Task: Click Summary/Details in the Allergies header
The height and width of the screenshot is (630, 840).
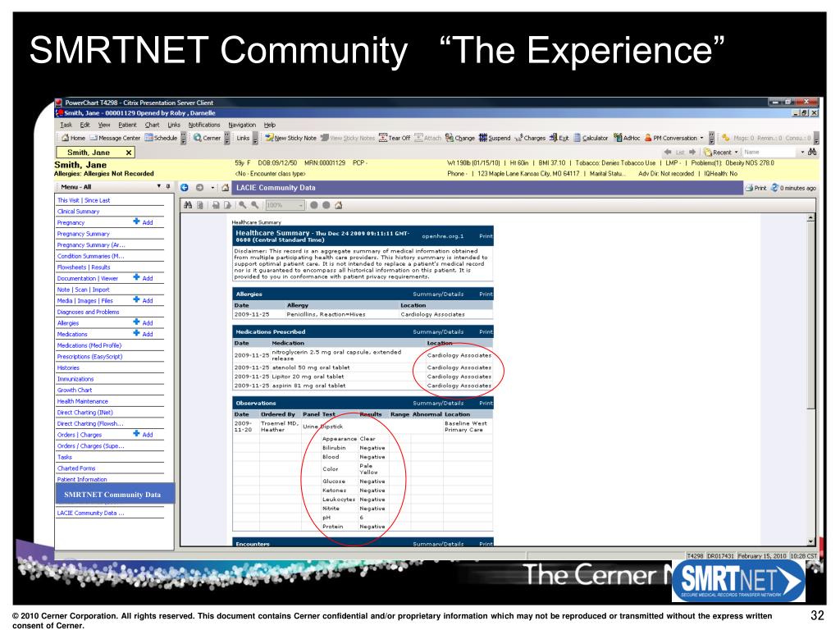Action: pyautogui.click(x=438, y=294)
